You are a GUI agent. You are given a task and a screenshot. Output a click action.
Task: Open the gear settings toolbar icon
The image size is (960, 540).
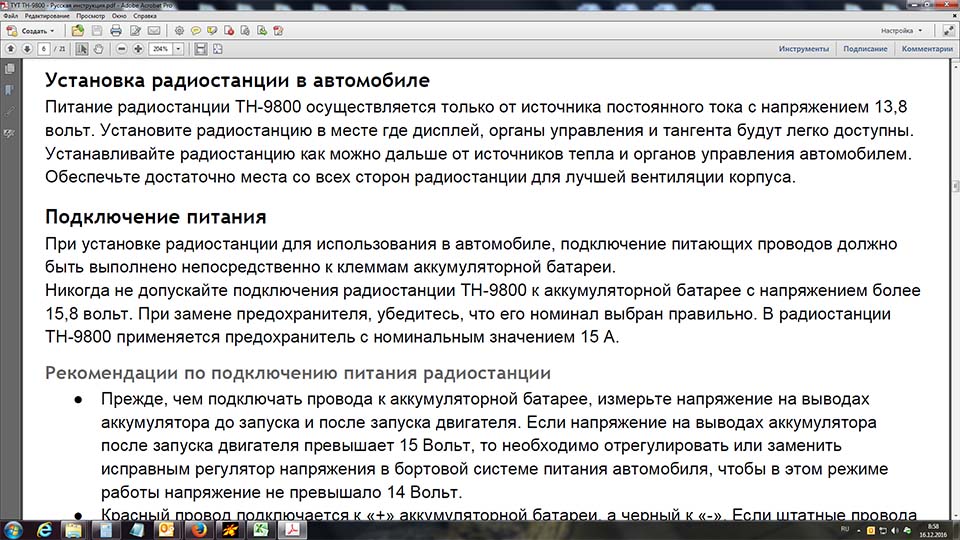click(179, 31)
